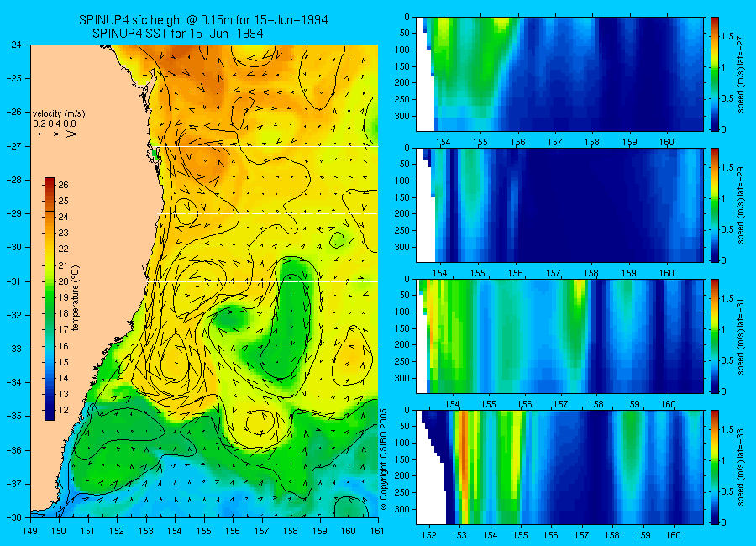This screenshot has height=546, width=756.
Task: Click the speed color bar for lat=-31 panel
Action: 715,336
